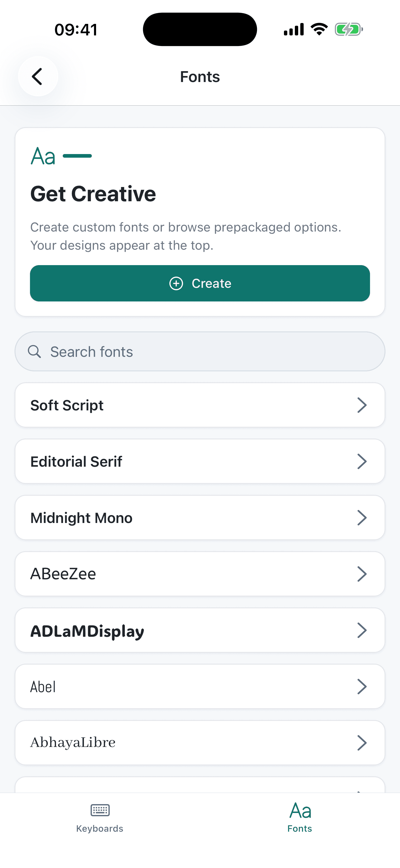
Task: Tap the back arrow to go back
Action: (38, 76)
